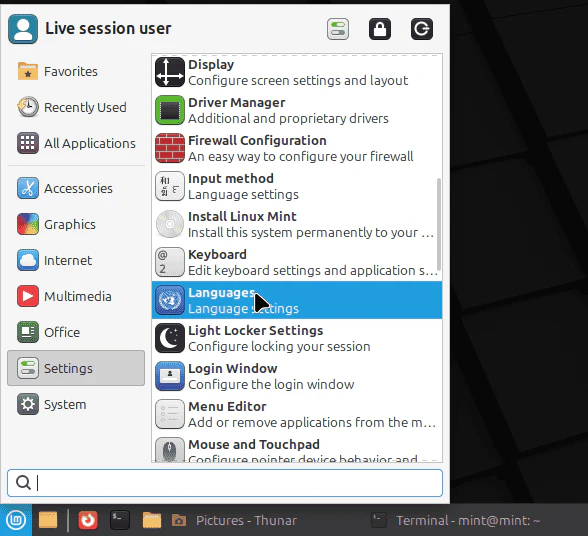Switch to the Pictures - Thunar window

[x=234, y=520]
